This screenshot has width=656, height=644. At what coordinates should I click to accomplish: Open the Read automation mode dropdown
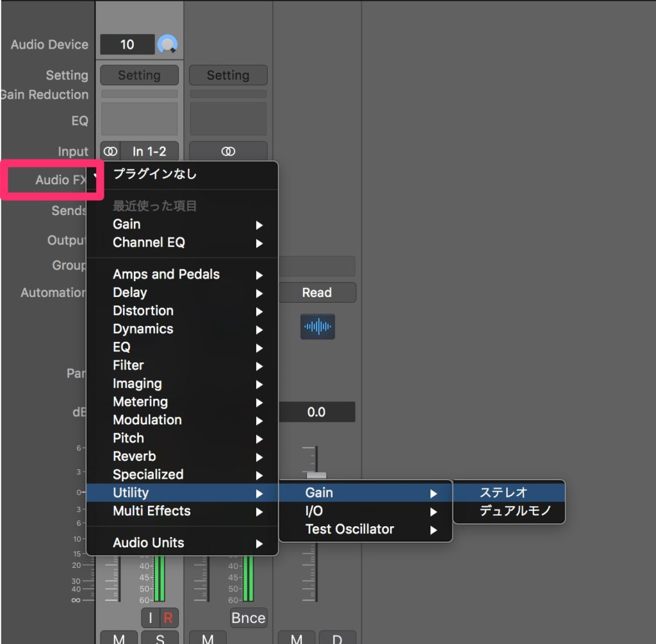pos(317,293)
